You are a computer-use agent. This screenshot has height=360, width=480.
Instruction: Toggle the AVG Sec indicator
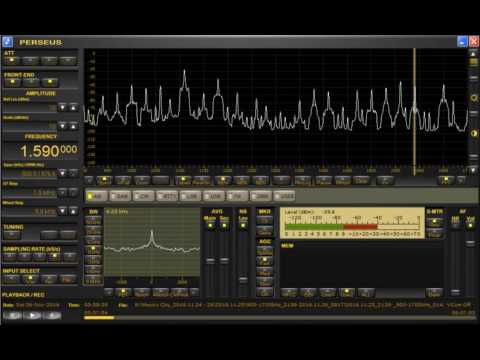(224, 225)
